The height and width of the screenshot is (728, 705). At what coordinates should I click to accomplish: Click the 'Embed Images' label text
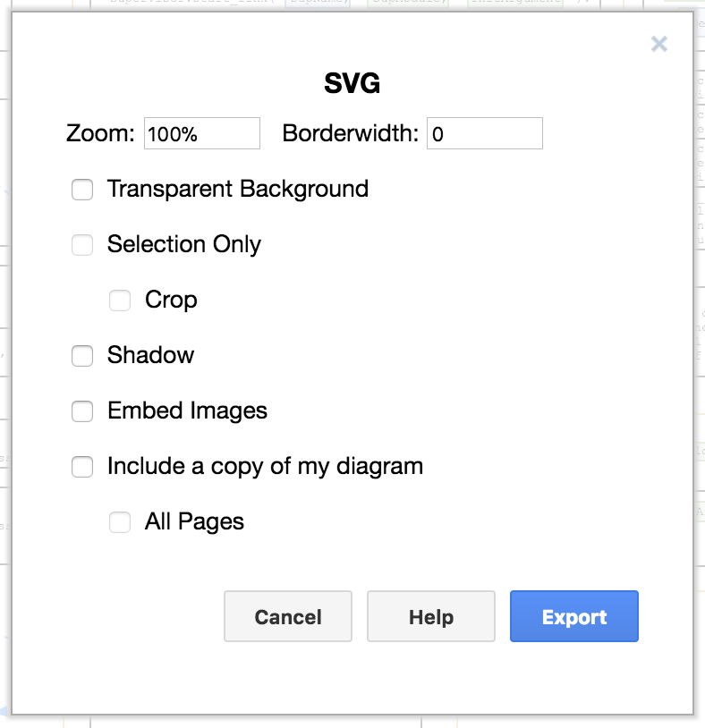[187, 411]
